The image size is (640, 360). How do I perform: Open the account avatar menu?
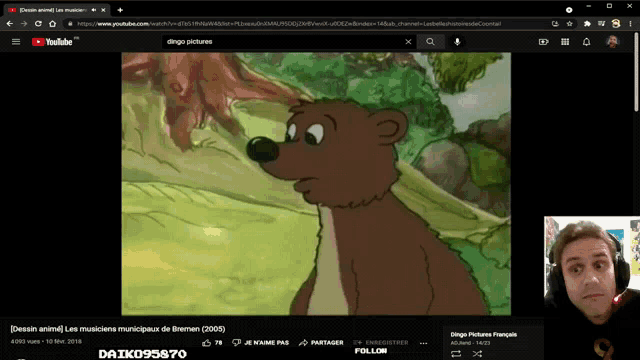[612, 42]
